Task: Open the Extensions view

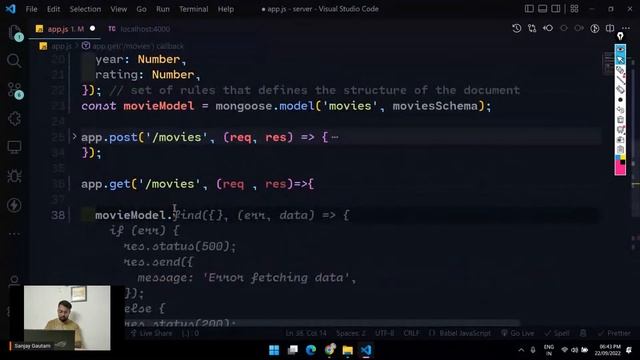Action: click(14, 119)
